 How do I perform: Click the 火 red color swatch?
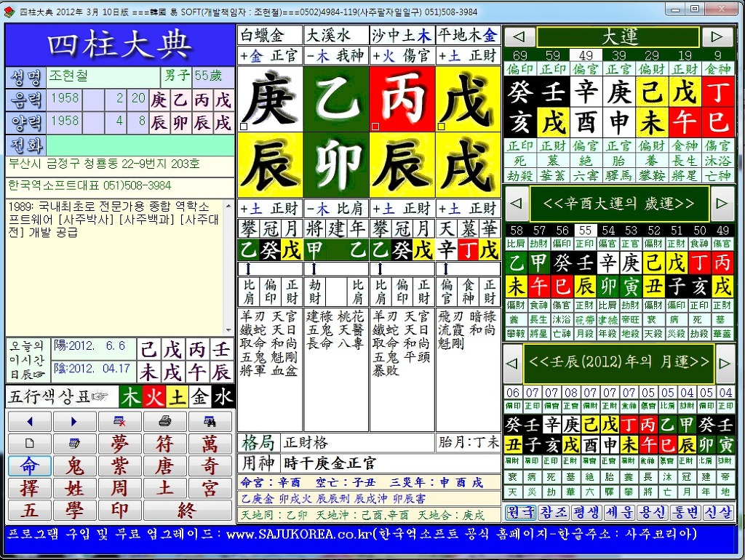coord(154,397)
